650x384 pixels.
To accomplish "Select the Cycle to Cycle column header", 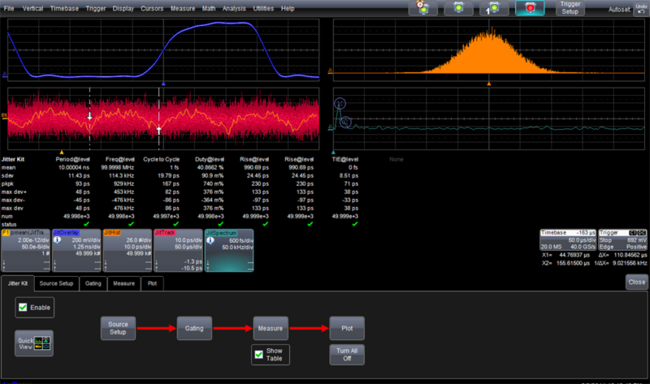I will 161,159.
